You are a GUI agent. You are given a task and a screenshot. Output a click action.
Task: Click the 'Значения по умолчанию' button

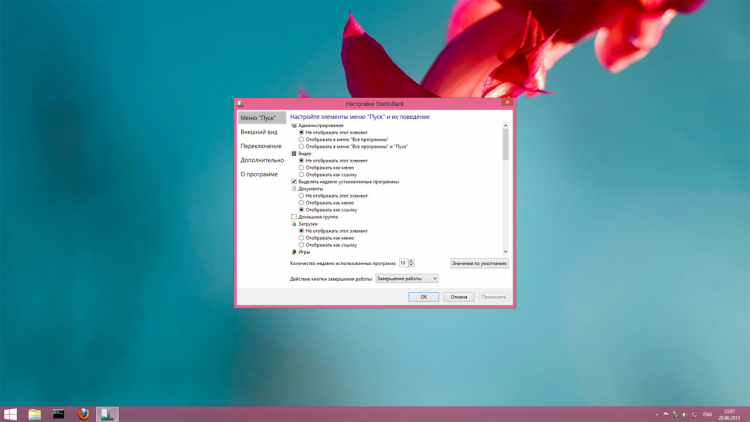pyautogui.click(x=479, y=263)
